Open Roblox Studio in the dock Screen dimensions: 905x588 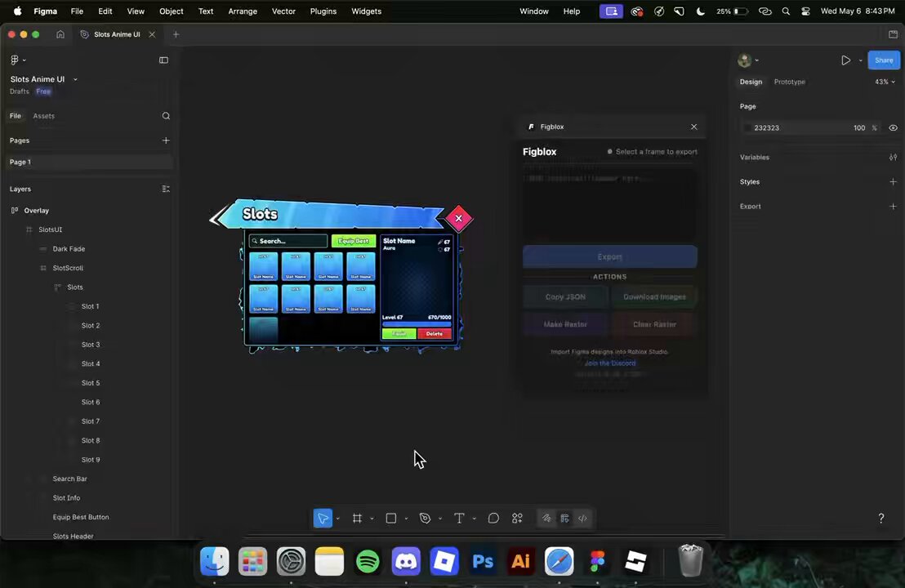point(635,561)
